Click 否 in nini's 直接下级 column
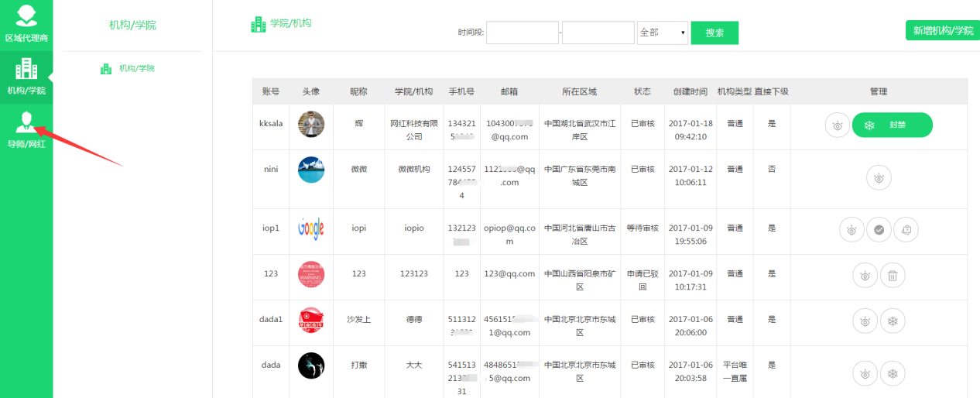The width and height of the screenshot is (980, 398). 771,169
